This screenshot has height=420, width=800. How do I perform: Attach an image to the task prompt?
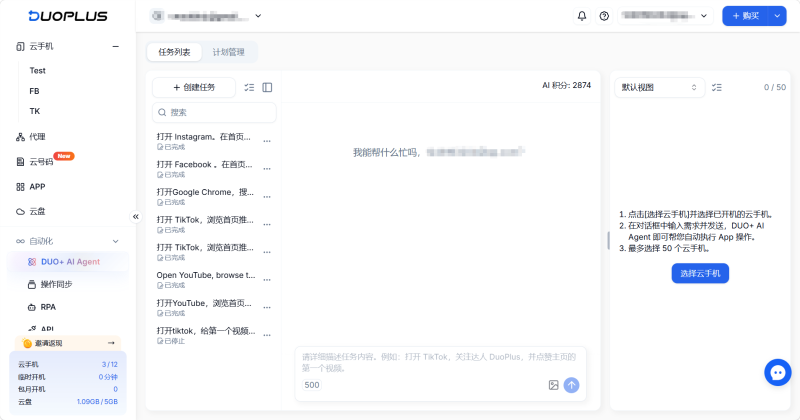click(553, 385)
